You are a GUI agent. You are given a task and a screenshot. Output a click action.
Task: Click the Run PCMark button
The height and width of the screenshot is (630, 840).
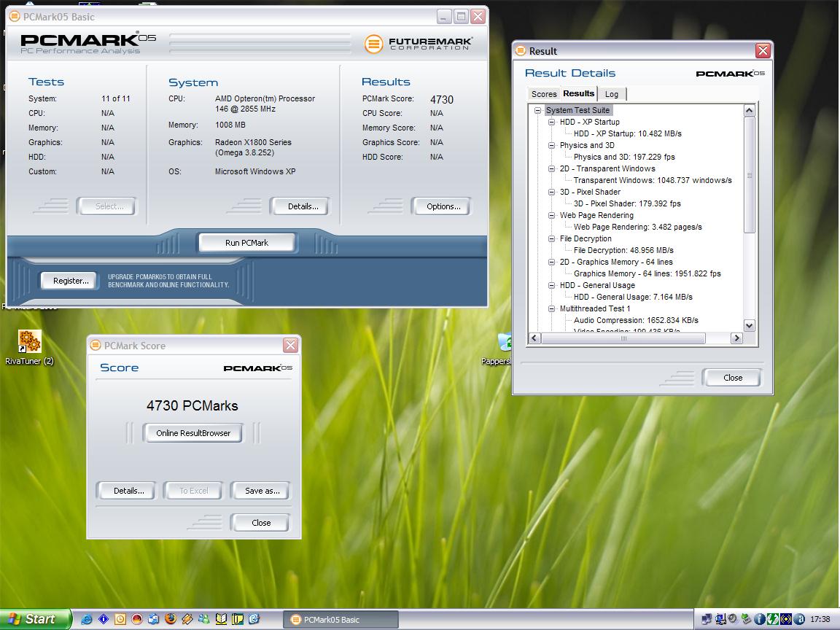(246, 243)
